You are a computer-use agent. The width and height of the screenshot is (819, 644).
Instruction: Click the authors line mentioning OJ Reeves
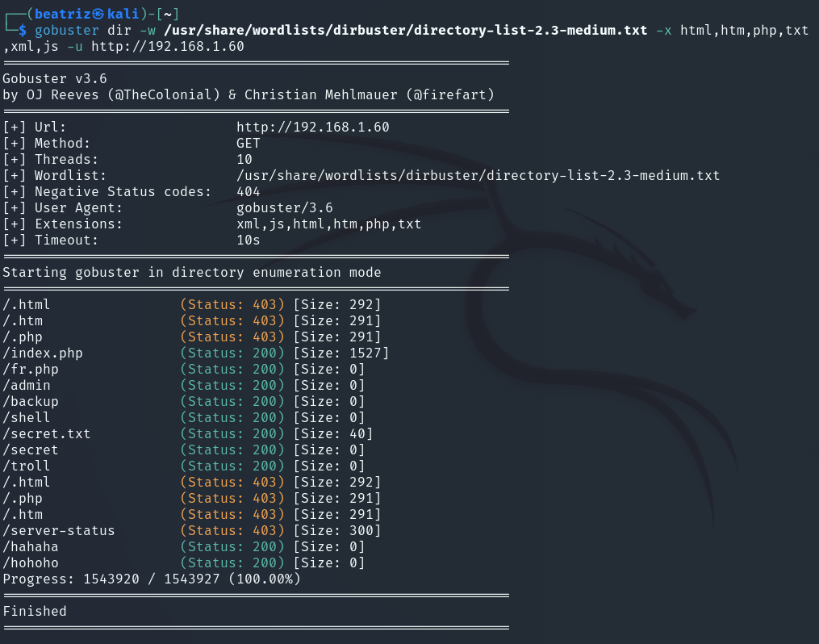[249, 94]
